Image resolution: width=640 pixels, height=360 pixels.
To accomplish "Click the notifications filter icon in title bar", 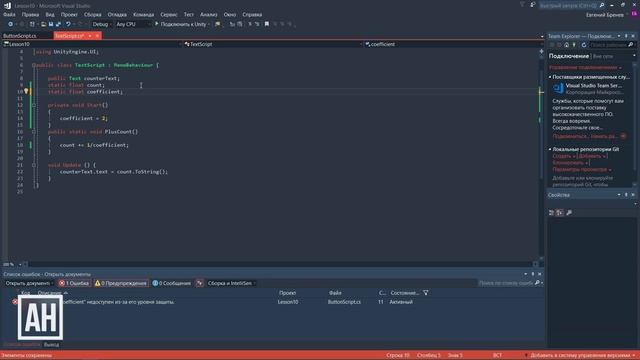I will (x=522, y=5).
